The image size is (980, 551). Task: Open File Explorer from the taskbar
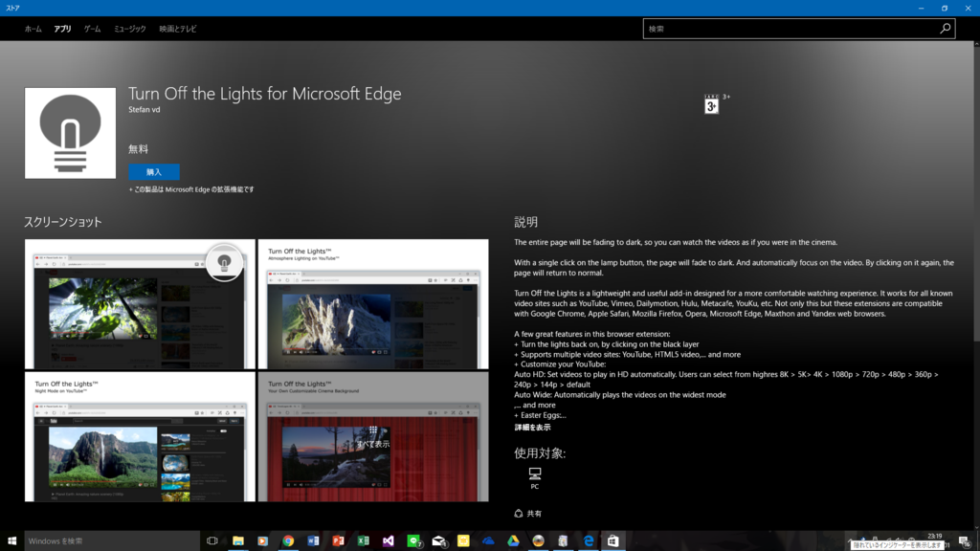(x=238, y=541)
